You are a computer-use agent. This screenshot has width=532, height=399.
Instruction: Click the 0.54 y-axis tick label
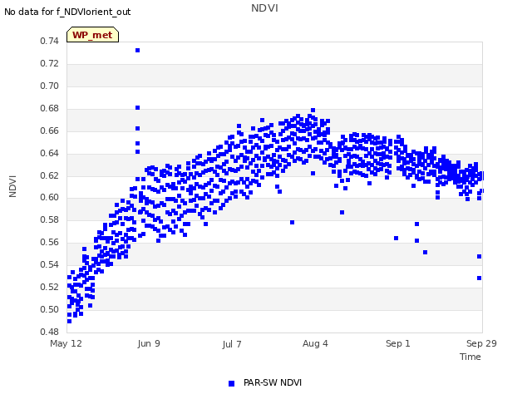coord(49,264)
